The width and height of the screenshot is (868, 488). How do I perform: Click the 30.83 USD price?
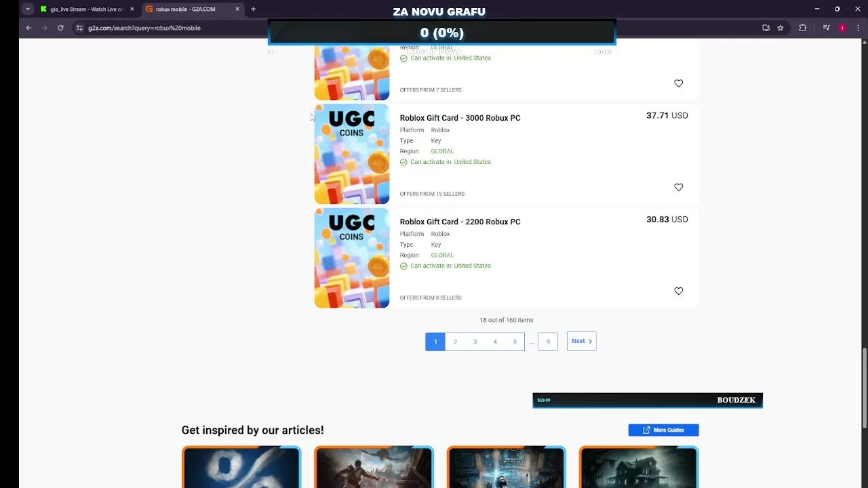click(667, 220)
